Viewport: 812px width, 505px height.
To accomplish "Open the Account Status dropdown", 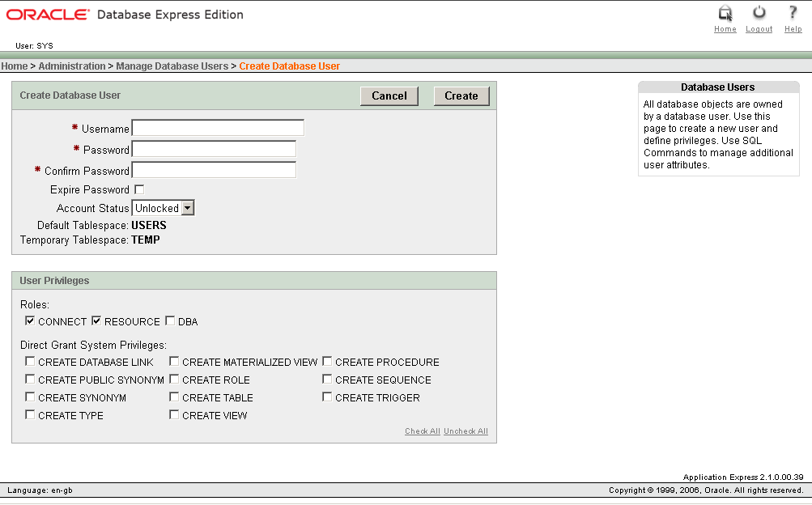I will 163,208.
